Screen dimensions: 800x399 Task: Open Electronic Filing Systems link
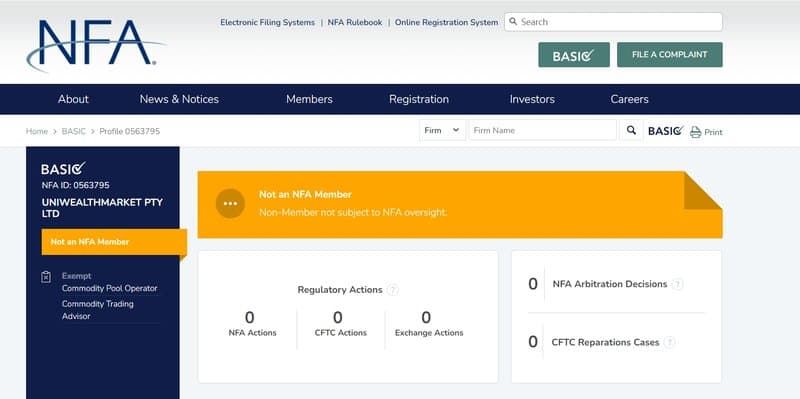coord(267,22)
